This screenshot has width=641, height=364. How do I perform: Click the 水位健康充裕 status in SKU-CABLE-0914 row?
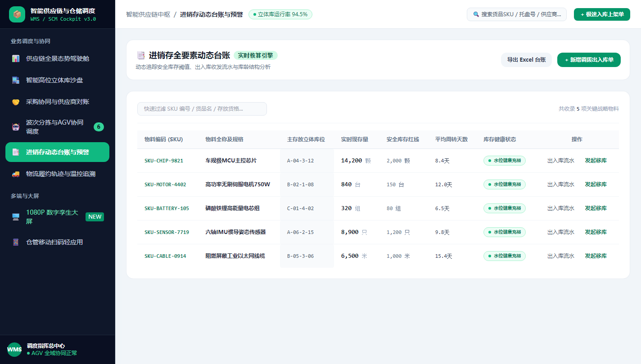505,256
